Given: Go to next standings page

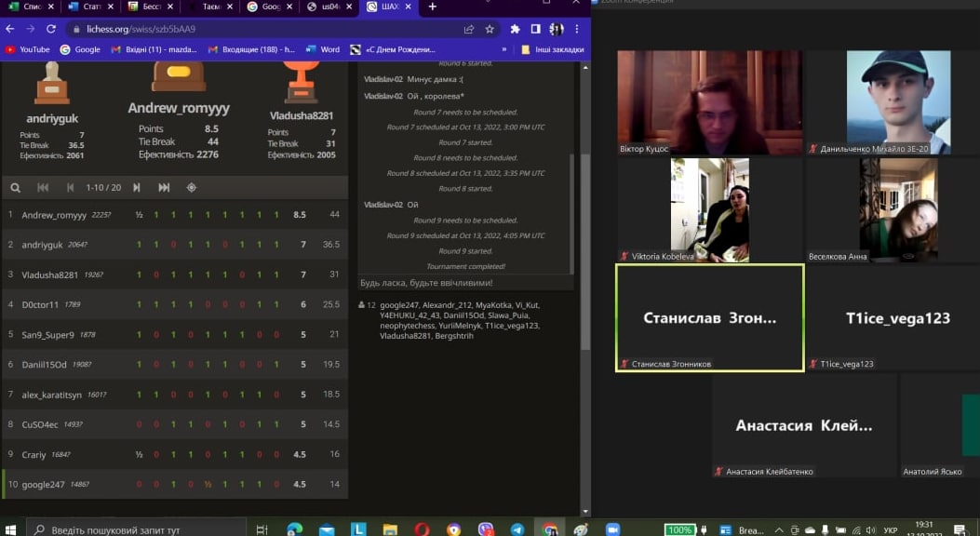Looking at the screenshot, I should coord(136,187).
